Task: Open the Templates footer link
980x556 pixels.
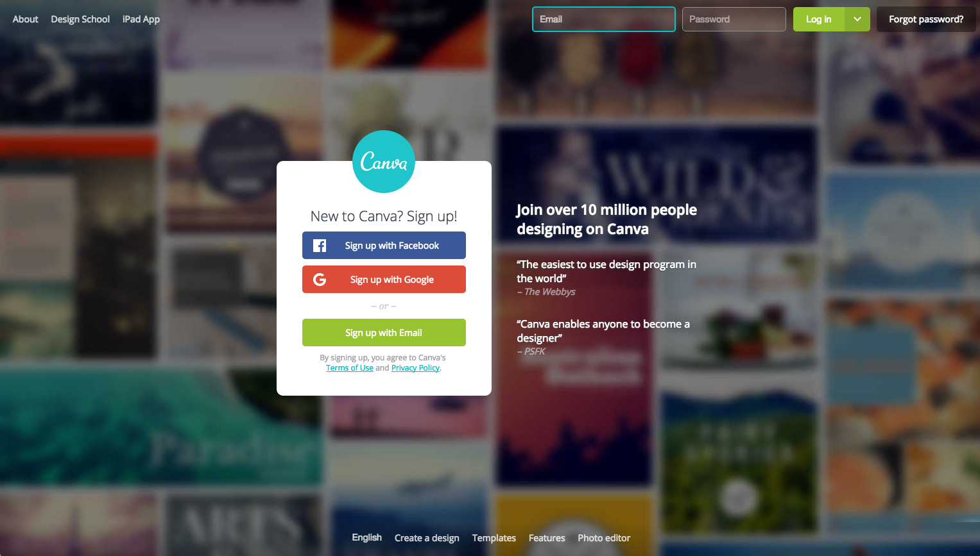Action: pos(494,538)
